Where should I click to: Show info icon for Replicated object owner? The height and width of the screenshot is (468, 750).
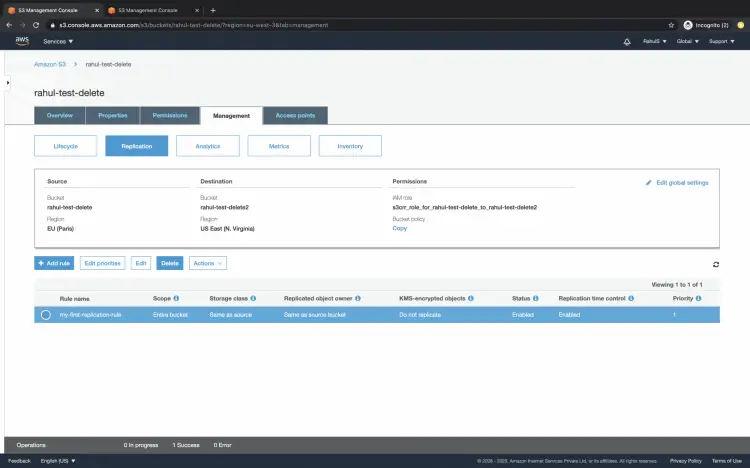358,298
